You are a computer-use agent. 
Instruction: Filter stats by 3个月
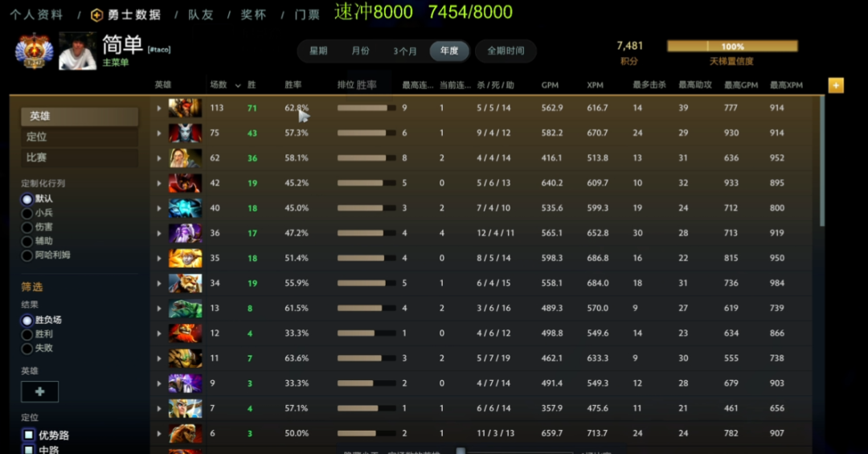(x=405, y=51)
